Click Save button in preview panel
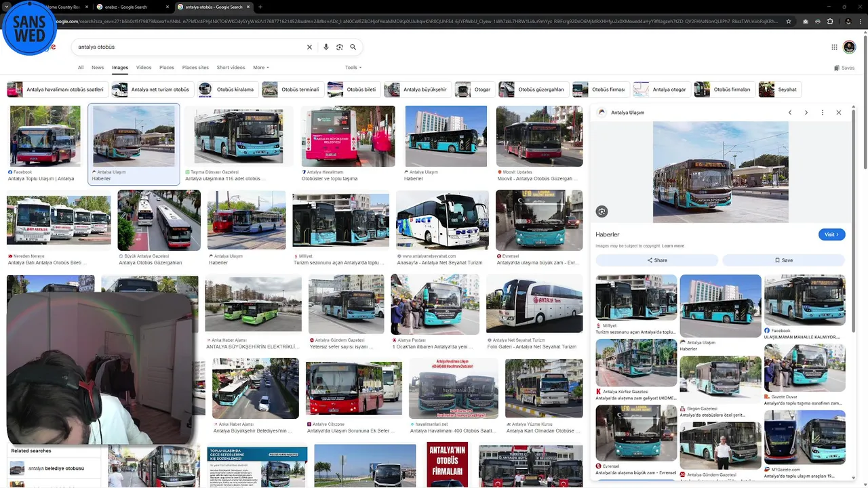The image size is (868, 488). click(x=783, y=260)
